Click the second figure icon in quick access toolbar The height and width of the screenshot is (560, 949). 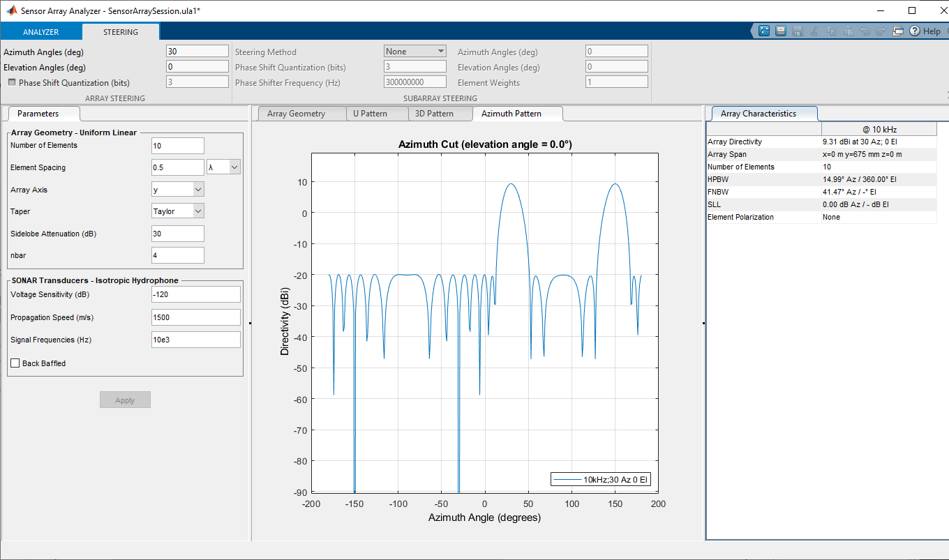tap(781, 31)
